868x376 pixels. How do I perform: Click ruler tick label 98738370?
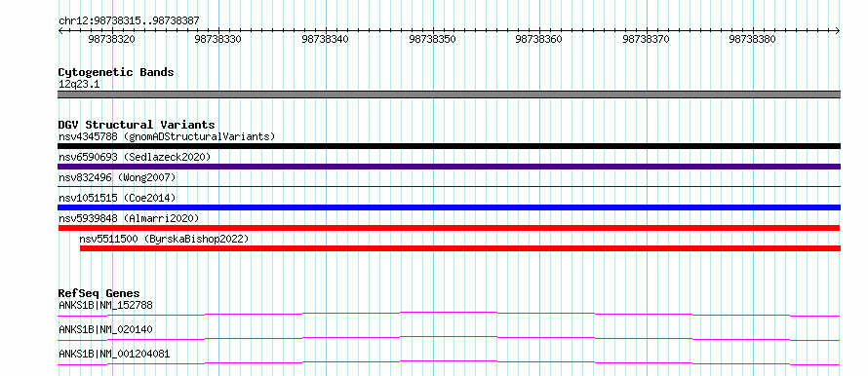click(646, 40)
